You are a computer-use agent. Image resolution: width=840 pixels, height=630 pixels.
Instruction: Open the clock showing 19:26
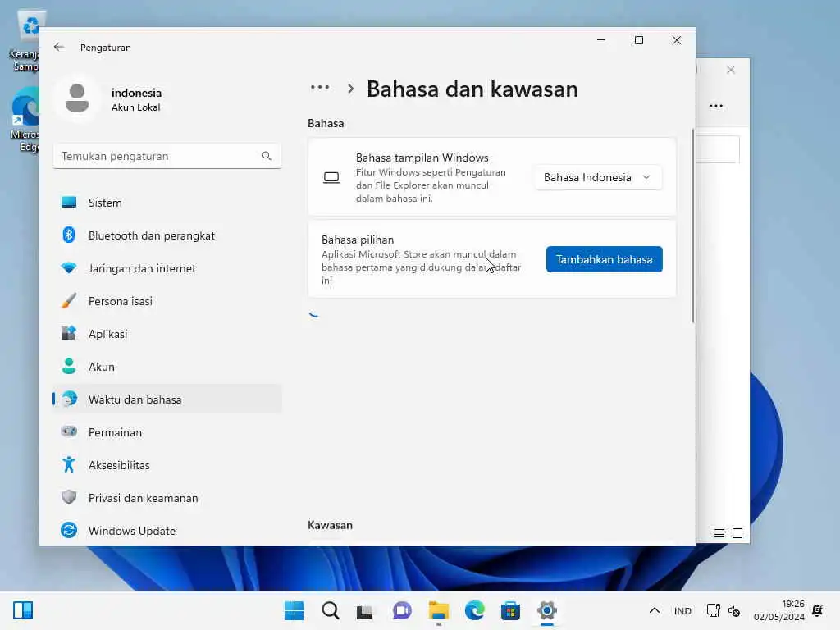(778, 610)
